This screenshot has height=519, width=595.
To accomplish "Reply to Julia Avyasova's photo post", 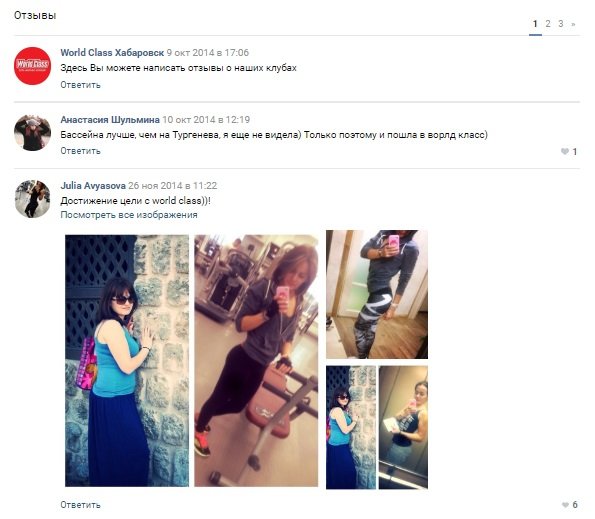I will pos(80,505).
